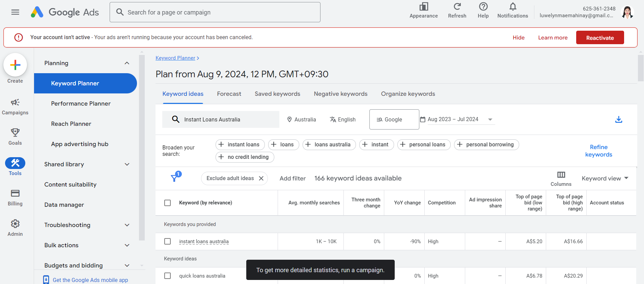Click the Reactivate button
This screenshot has width=644, height=284.
pos(599,38)
